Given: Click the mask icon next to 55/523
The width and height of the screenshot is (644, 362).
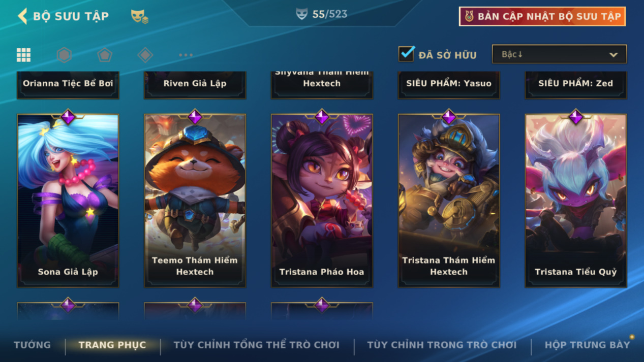Looking at the screenshot, I should [302, 14].
